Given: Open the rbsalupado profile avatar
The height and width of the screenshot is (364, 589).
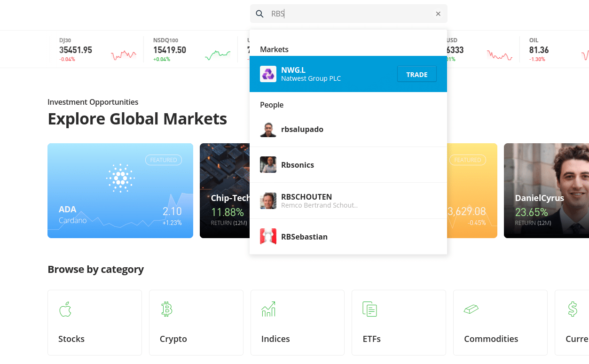Looking at the screenshot, I should [x=268, y=129].
